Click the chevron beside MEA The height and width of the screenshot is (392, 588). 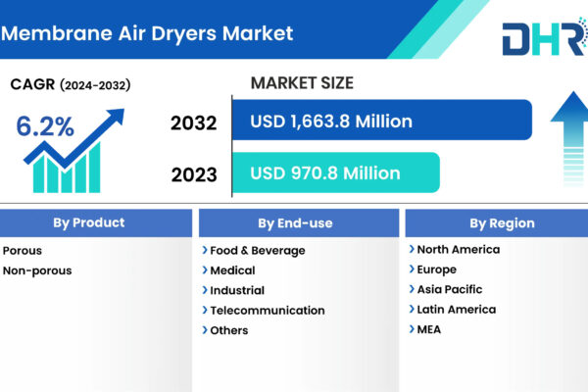412,329
